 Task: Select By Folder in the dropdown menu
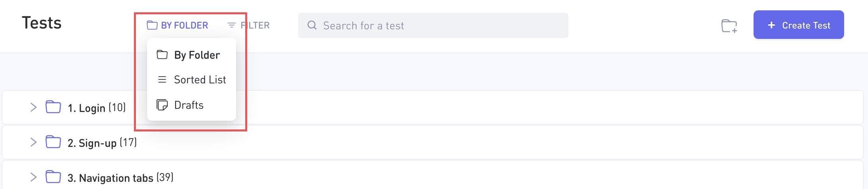tap(192, 55)
